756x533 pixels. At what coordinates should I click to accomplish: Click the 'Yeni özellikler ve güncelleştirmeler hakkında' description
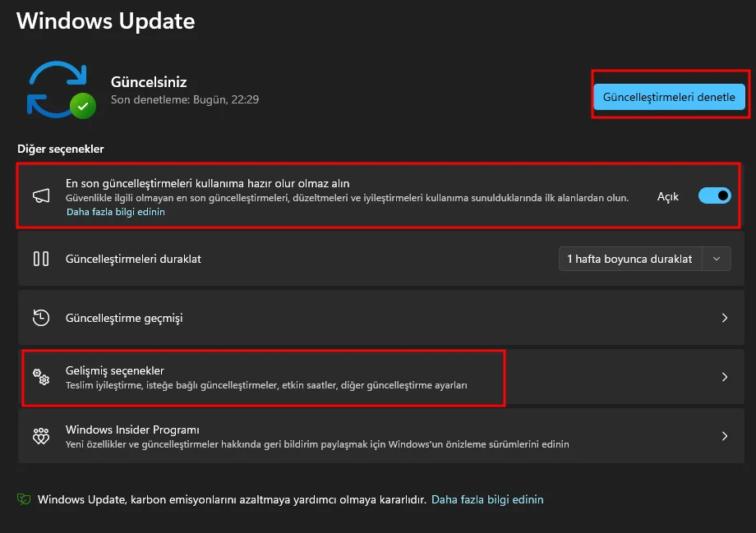pyautogui.click(x=317, y=443)
